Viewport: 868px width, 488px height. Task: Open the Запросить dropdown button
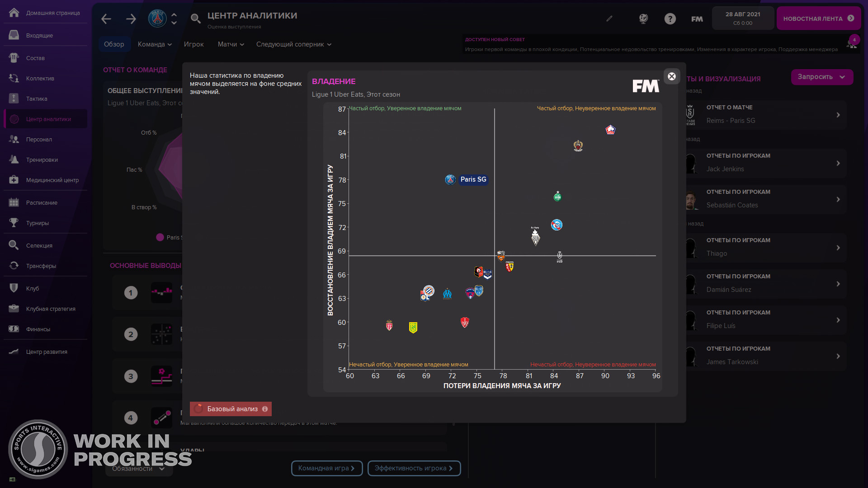[x=821, y=77]
